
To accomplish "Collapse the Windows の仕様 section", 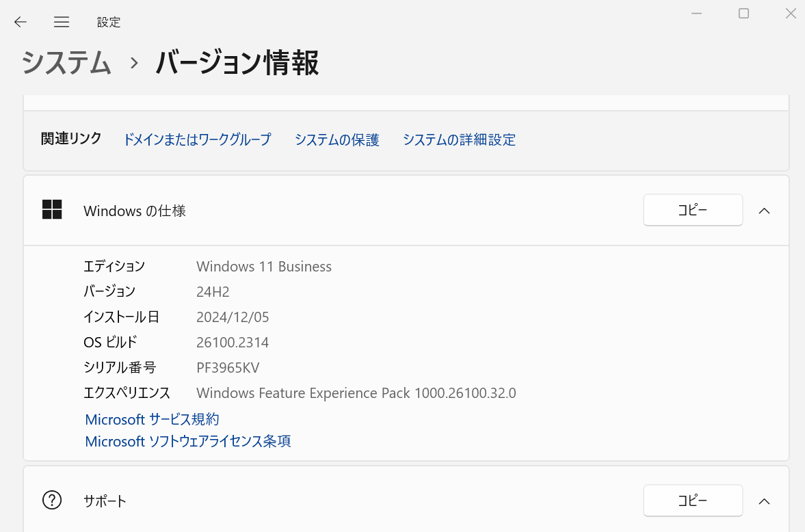I will tap(765, 211).
